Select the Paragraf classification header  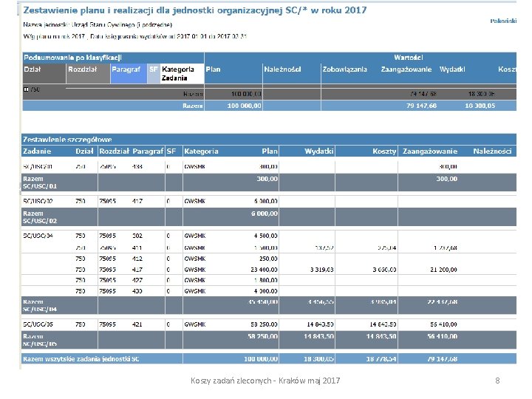[x=129, y=73]
